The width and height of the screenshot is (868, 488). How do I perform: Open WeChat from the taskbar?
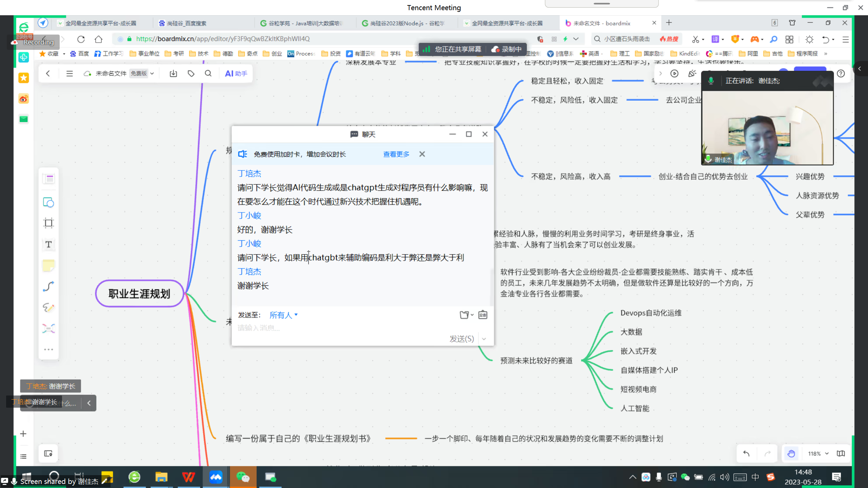pos(243,477)
